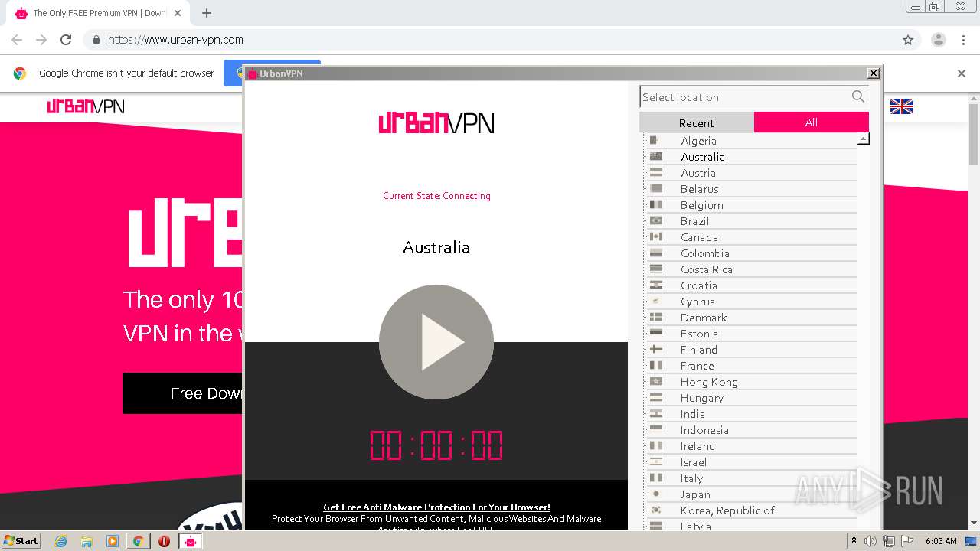The width and height of the screenshot is (980, 551).
Task: Close the Urban VPN browser tab
Action: coord(178,13)
